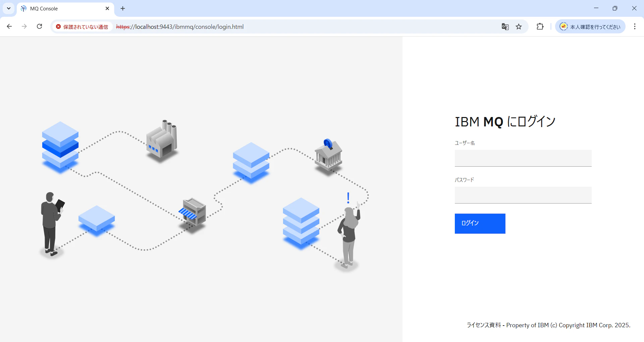The image size is (644, 342).
Task: Open the Chrome three-dot menu
Action: (635, 26)
